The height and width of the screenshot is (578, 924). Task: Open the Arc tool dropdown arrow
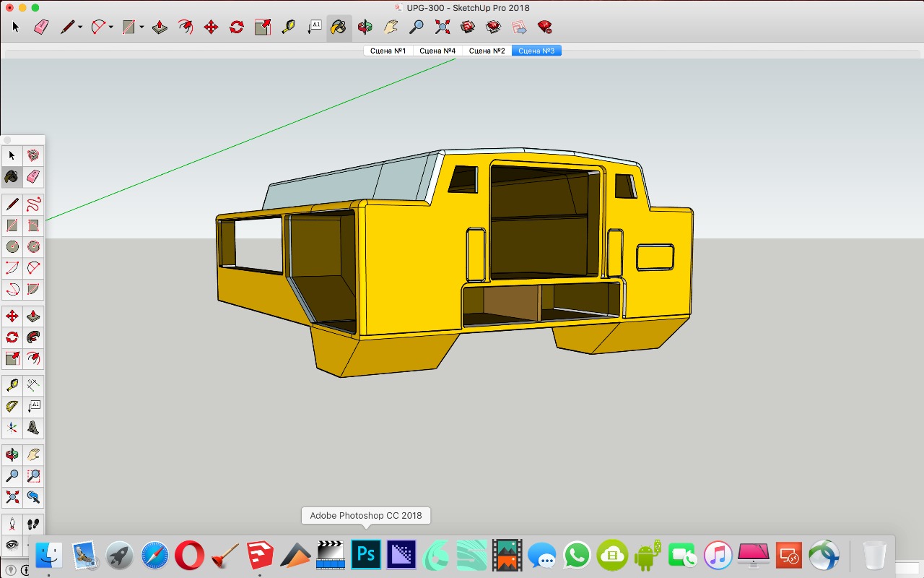tap(111, 27)
